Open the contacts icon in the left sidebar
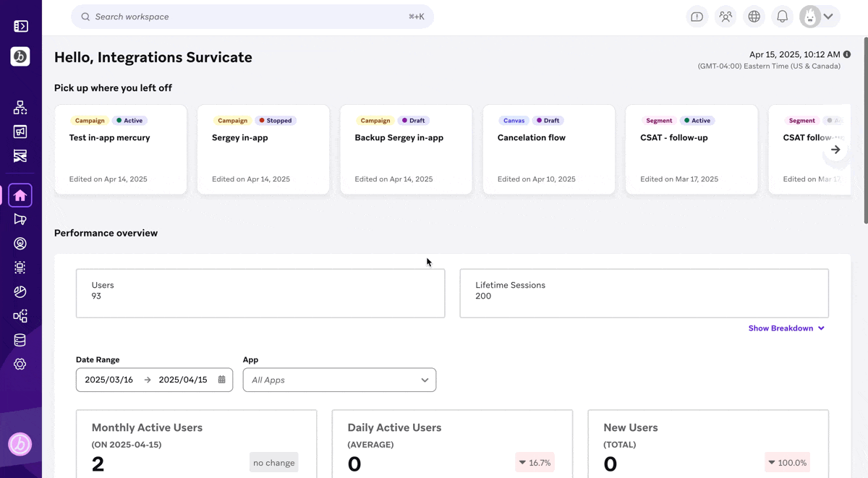The image size is (868, 478). (20, 244)
